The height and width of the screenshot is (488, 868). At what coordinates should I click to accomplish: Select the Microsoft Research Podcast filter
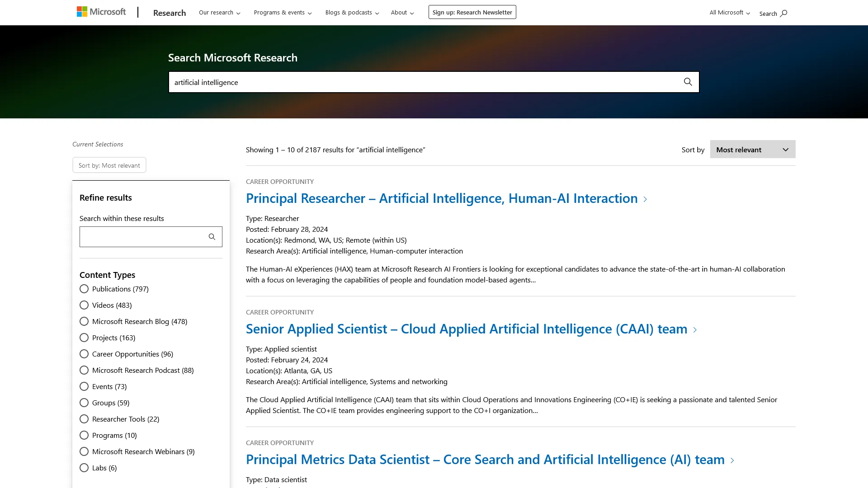84,370
